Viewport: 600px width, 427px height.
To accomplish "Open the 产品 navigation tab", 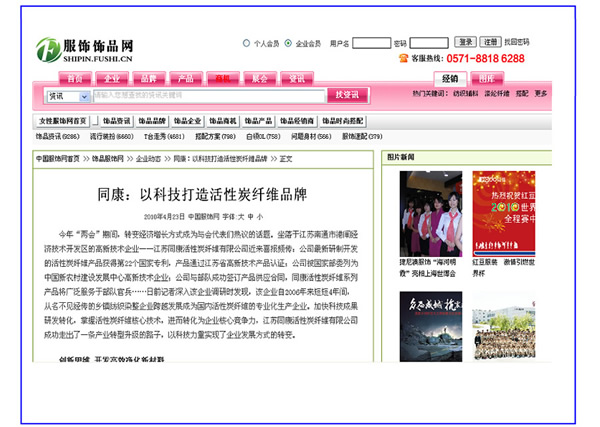I will pos(185,78).
